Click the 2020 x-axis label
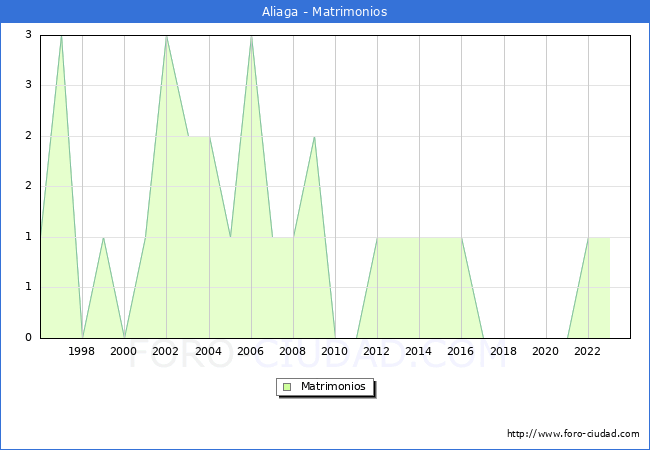 point(546,351)
